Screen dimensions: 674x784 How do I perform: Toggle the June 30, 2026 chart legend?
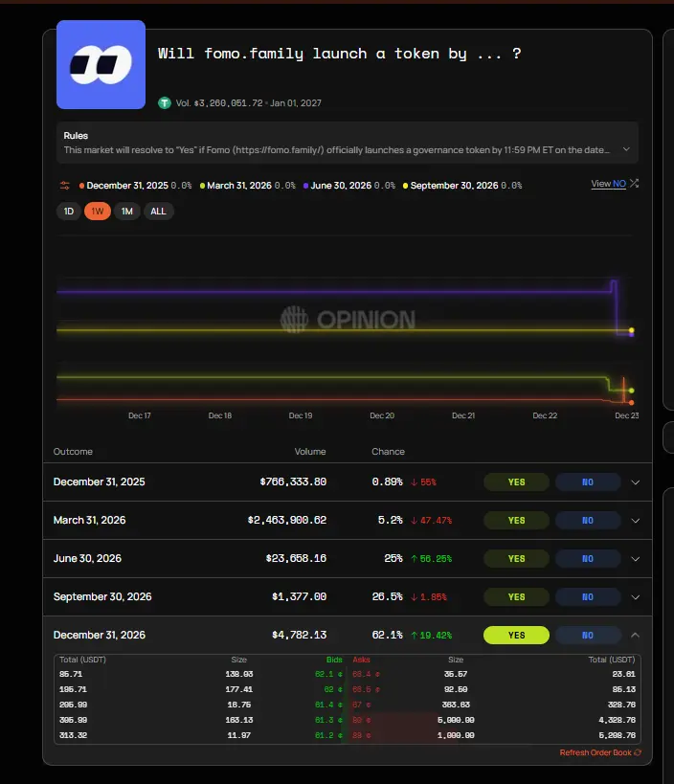(349, 186)
